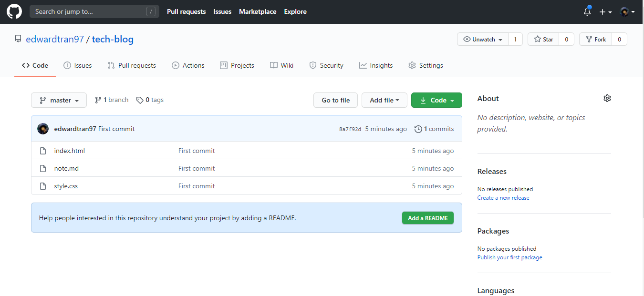
Task: Open the Unwatch dropdown
Action: 483,39
